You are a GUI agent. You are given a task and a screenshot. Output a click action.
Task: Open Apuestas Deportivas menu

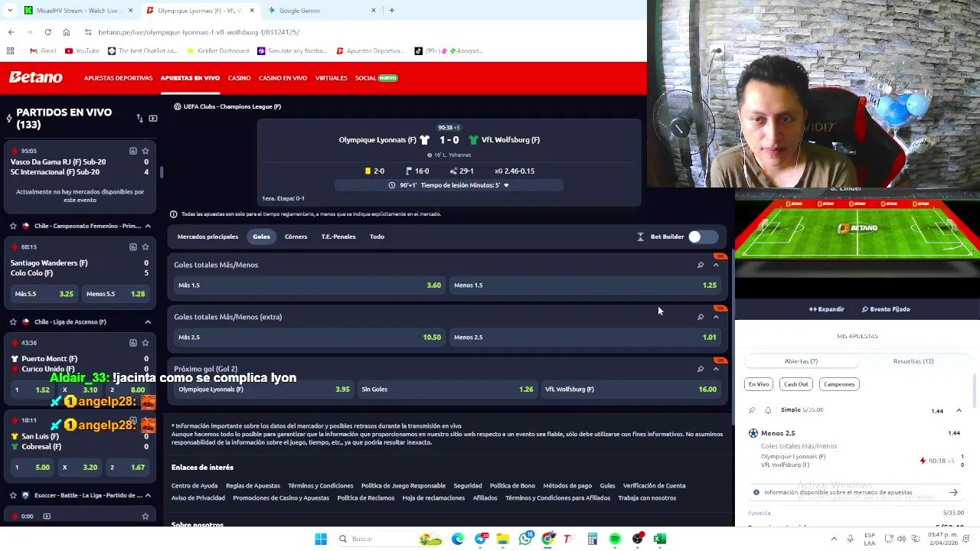click(118, 78)
